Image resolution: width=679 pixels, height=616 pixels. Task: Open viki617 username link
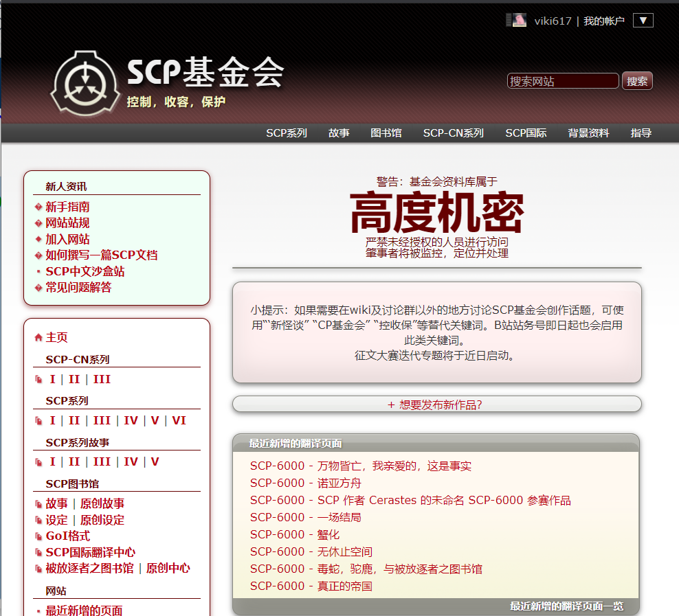pos(553,21)
